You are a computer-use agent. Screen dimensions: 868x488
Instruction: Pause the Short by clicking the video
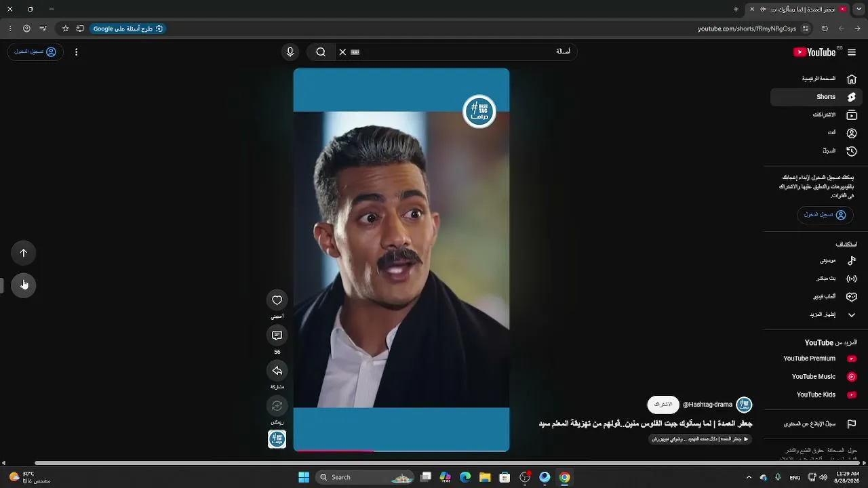[401, 260]
